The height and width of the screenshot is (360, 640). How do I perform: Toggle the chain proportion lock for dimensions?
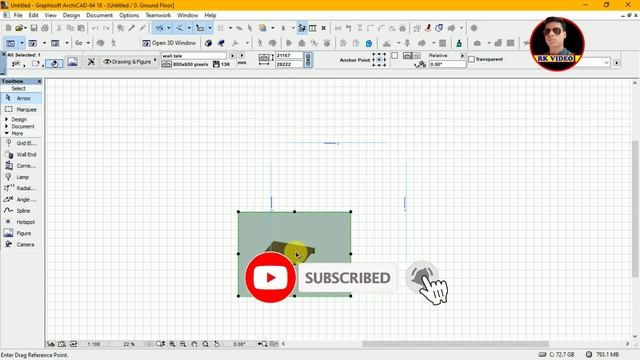tap(308, 60)
